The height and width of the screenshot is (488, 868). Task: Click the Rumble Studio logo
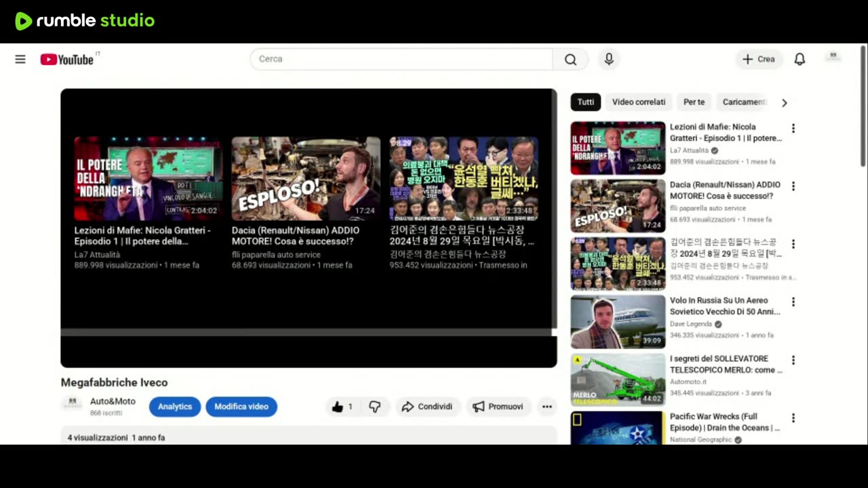[85, 21]
